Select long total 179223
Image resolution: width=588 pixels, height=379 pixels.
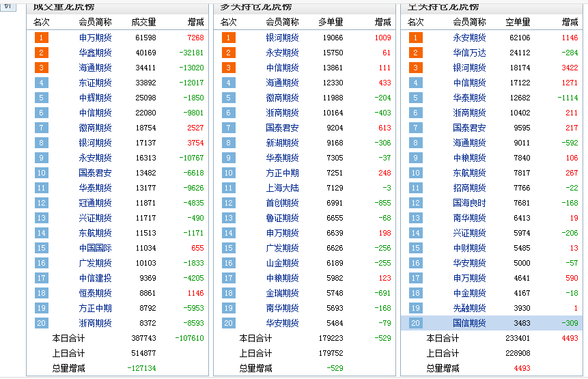[331, 338]
